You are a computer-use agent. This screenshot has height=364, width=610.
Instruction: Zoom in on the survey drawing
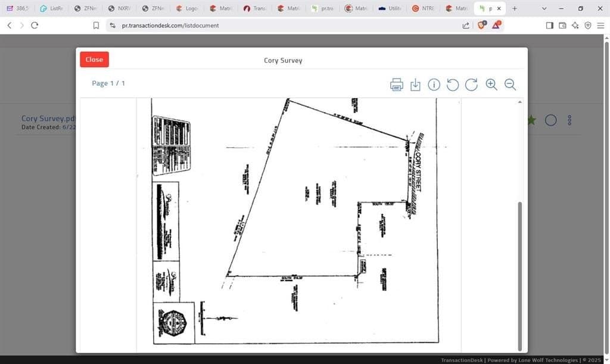coord(491,84)
